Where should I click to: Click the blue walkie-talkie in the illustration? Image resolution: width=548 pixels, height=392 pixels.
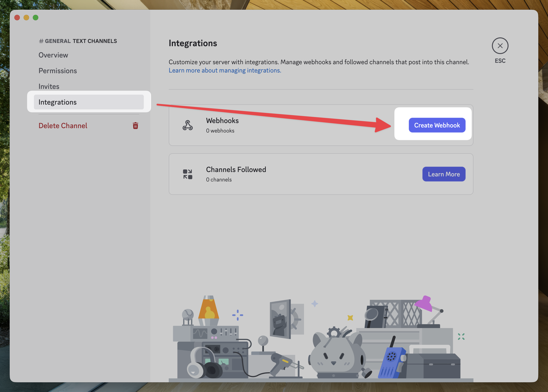click(391, 362)
